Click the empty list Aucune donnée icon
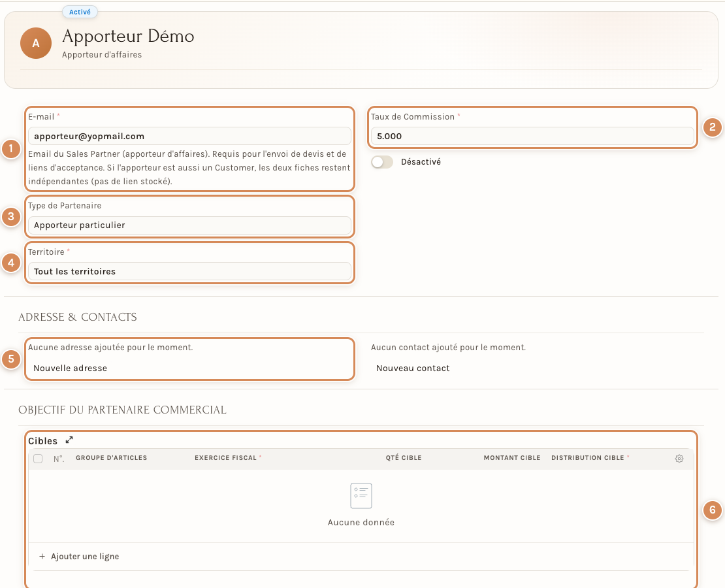Viewport: 725px width, 588px height. point(361,495)
